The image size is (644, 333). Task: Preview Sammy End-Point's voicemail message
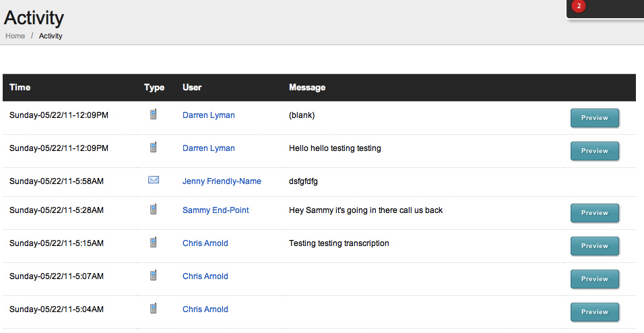coord(595,213)
